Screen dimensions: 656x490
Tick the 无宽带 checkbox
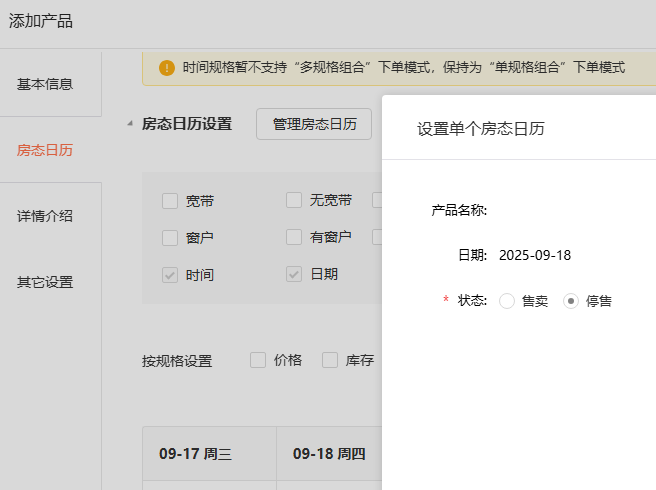(x=294, y=200)
